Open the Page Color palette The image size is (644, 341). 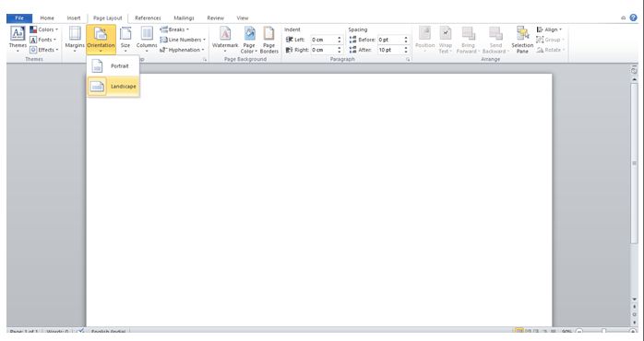249,40
